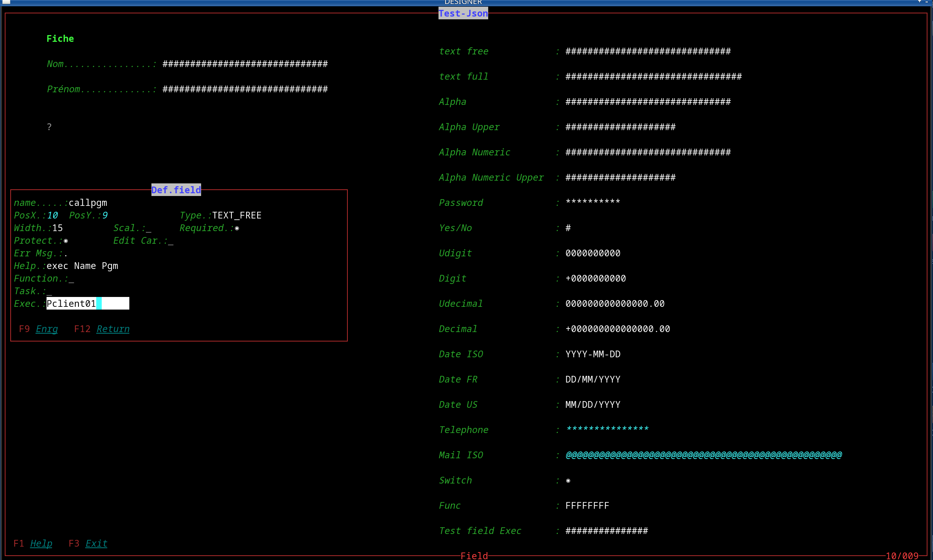
Task: Click the Def.field window title
Action: click(x=176, y=190)
